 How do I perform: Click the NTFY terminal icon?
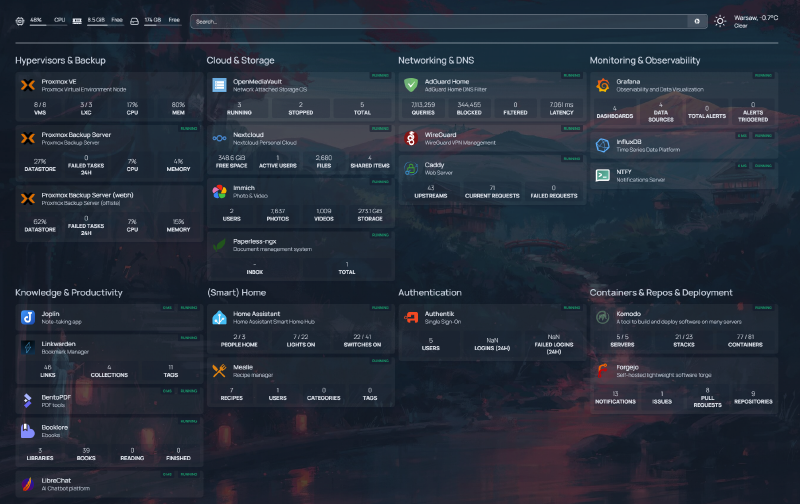click(603, 175)
